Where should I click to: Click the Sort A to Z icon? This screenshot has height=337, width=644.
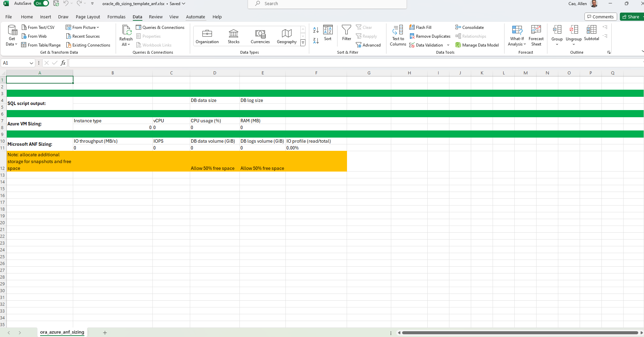point(316,30)
